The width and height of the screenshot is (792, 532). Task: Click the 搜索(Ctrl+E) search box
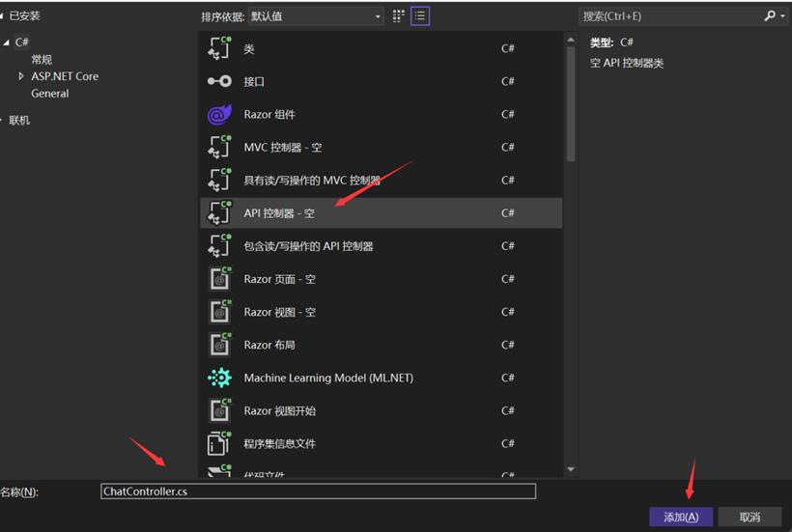click(x=670, y=16)
